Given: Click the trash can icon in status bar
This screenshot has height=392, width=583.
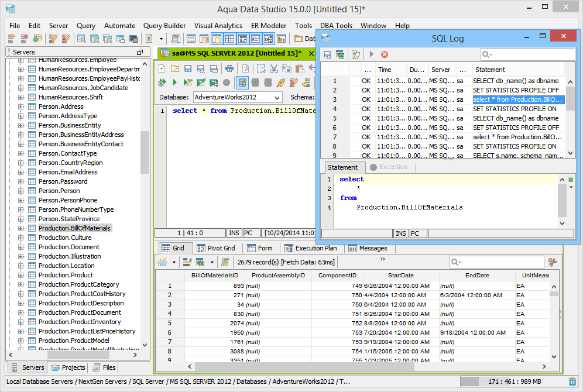Looking at the screenshot, I should 572,381.
